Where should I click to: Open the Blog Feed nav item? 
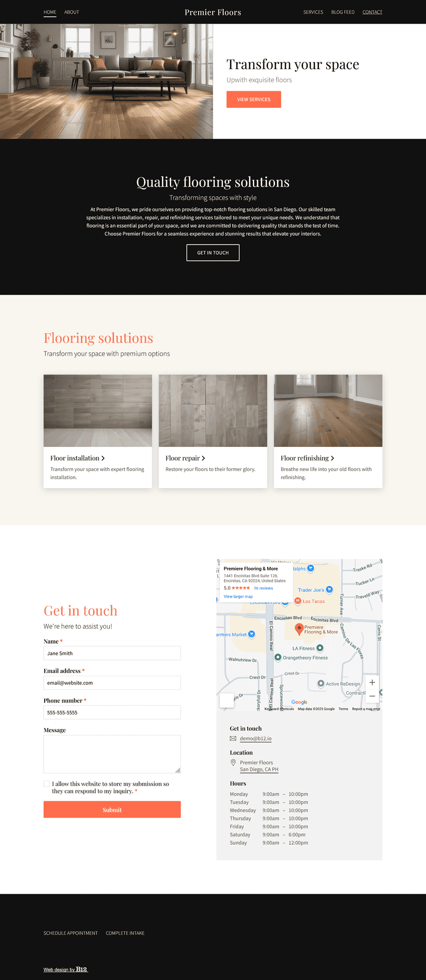[343, 12]
